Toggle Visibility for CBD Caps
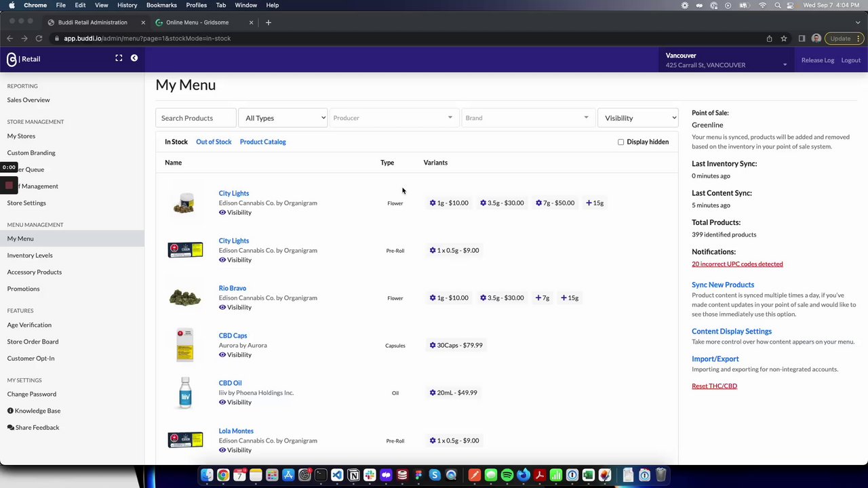 click(235, 355)
